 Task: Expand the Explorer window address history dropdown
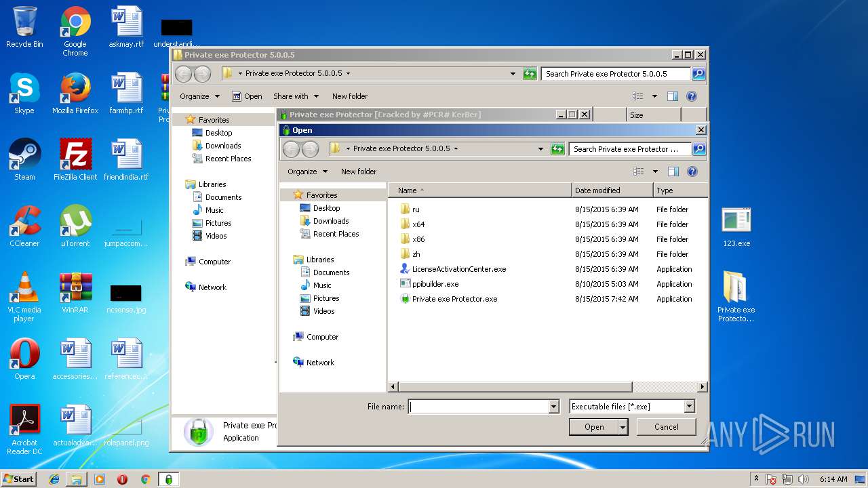pos(513,73)
